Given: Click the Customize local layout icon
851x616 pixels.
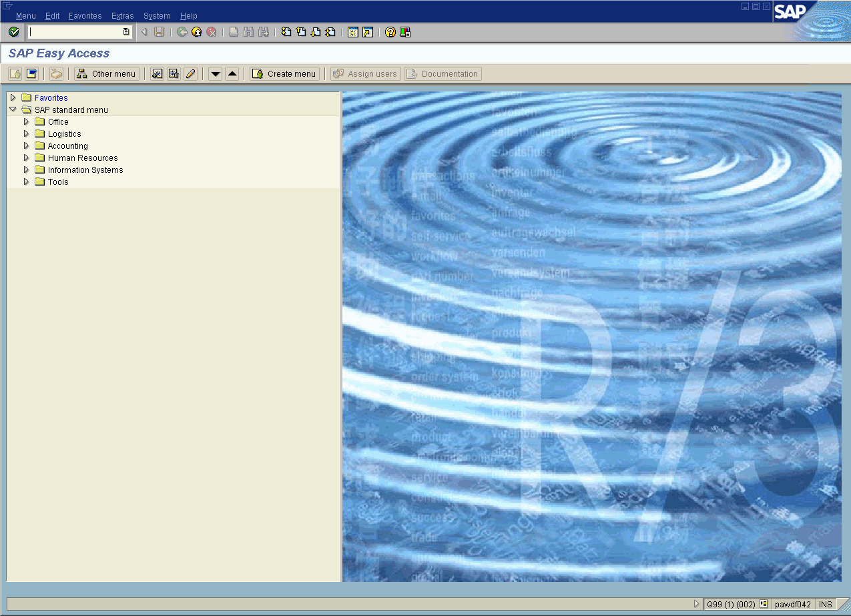Looking at the screenshot, I should (405, 32).
